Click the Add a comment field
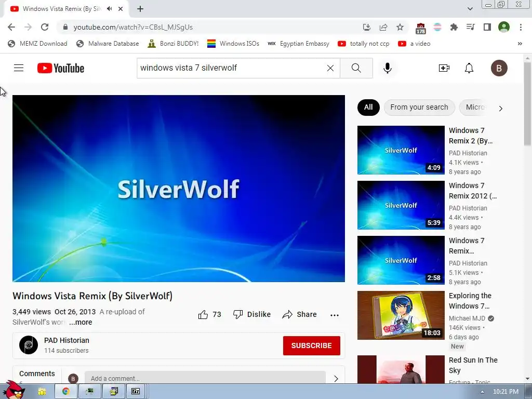Image resolution: width=532 pixels, height=399 pixels. (205, 378)
